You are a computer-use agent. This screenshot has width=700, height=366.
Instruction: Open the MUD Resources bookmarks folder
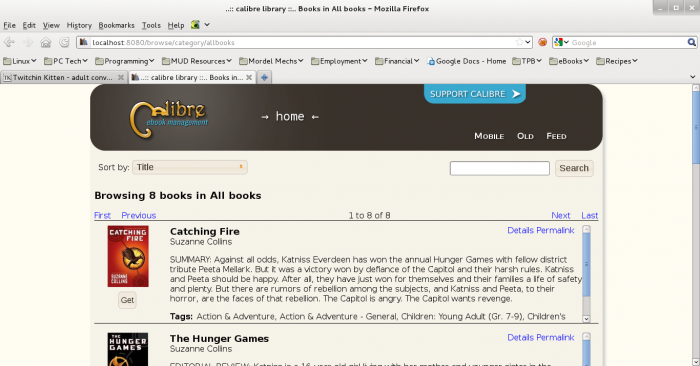[196, 61]
